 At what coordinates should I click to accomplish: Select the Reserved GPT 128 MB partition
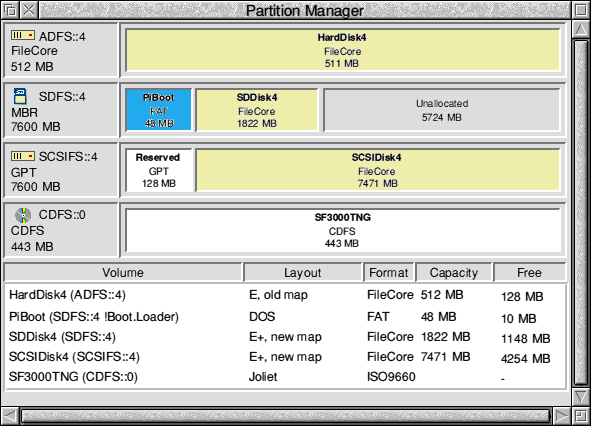(159, 170)
